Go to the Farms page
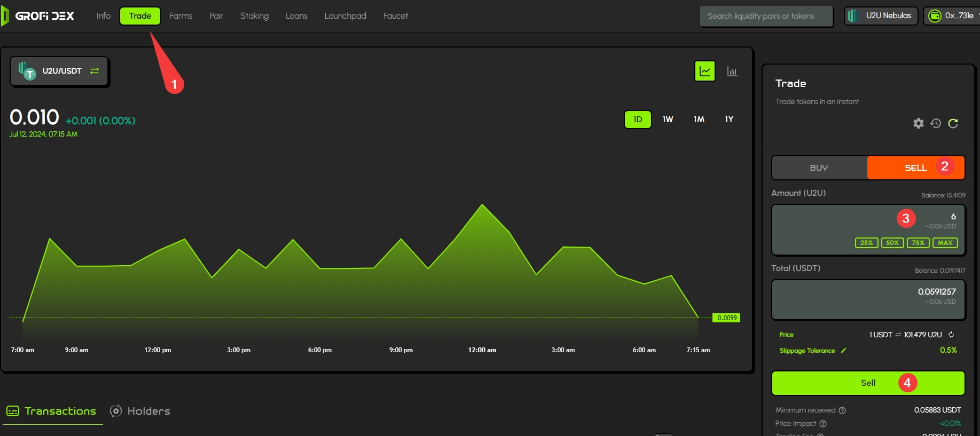980x436 pixels. coord(181,16)
